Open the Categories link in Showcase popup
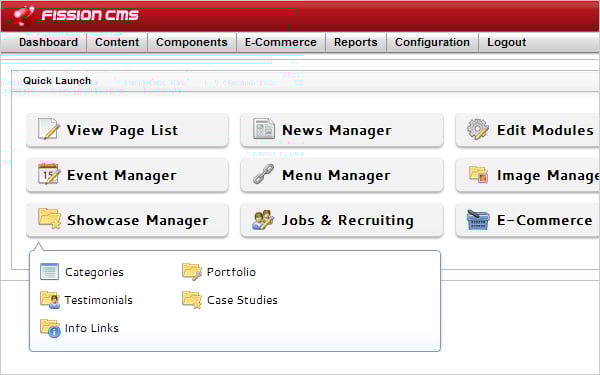The height and width of the screenshot is (375, 600). click(x=94, y=272)
